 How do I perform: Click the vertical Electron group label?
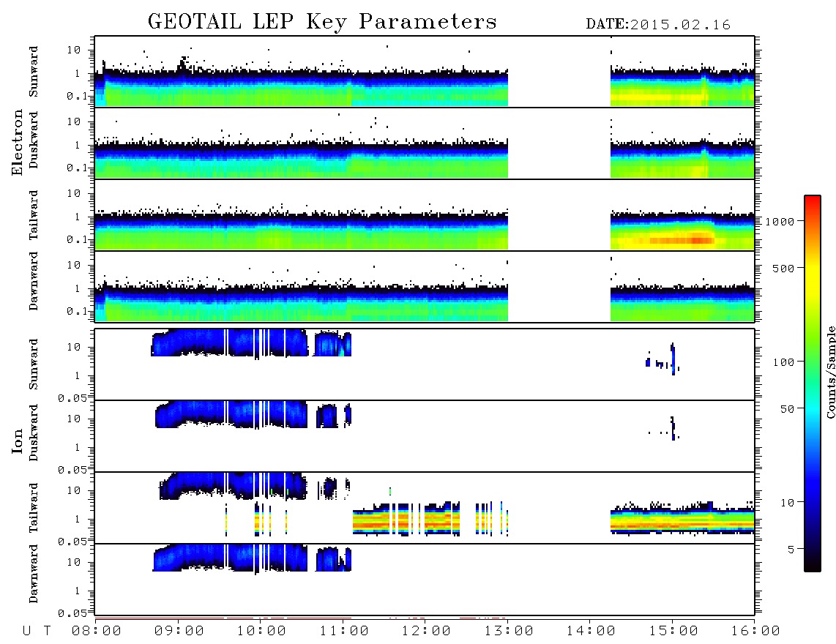tap(17, 142)
